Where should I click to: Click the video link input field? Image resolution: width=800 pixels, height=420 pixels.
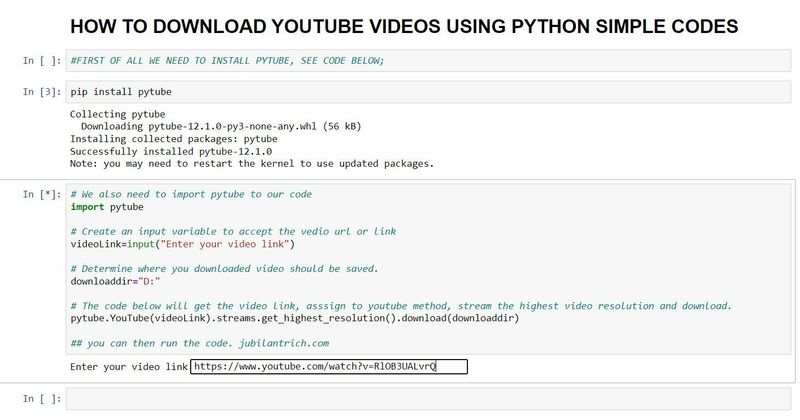(x=329, y=366)
